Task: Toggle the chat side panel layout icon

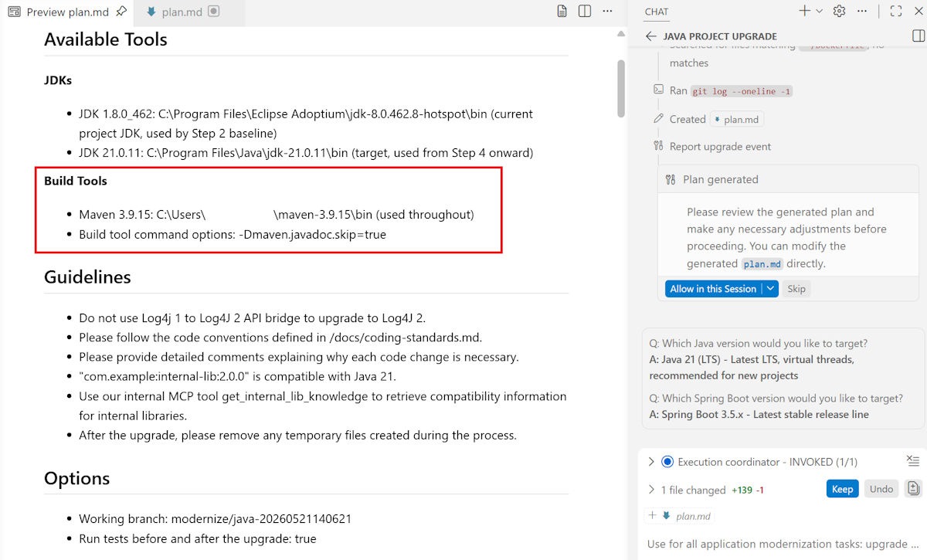Action: [x=919, y=36]
